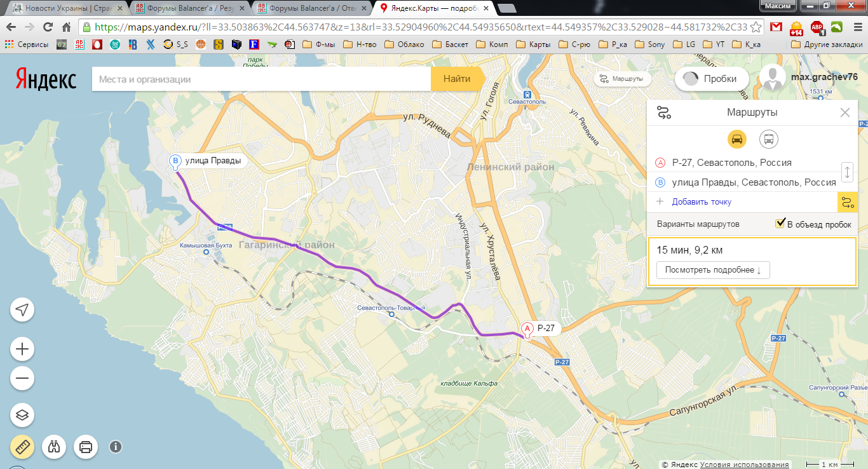
Task: Close the Маршруты panel
Action: [x=844, y=113]
